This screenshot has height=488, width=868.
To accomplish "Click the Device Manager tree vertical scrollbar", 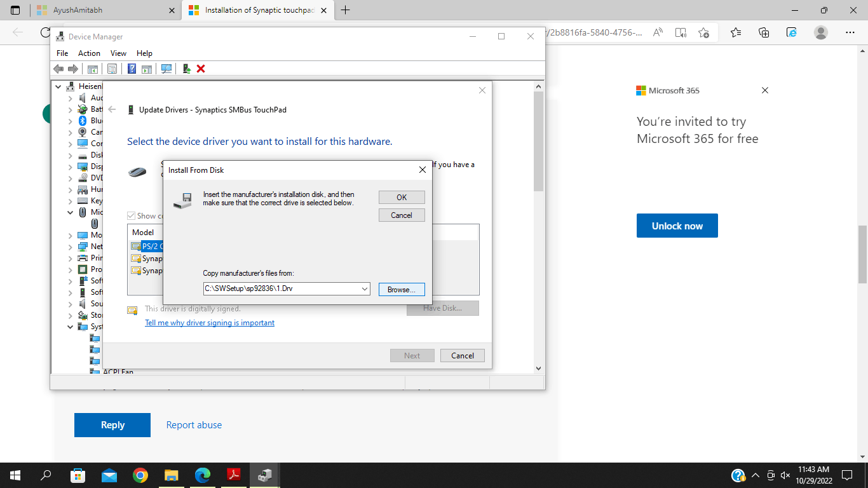I will click(x=539, y=227).
